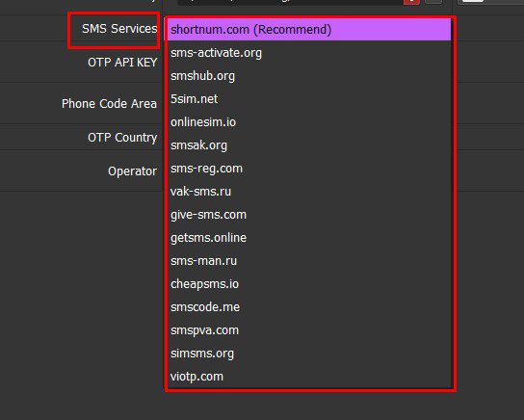The height and width of the screenshot is (420, 524).
Task: Select getsms.online service
Action: pos(309,238)
